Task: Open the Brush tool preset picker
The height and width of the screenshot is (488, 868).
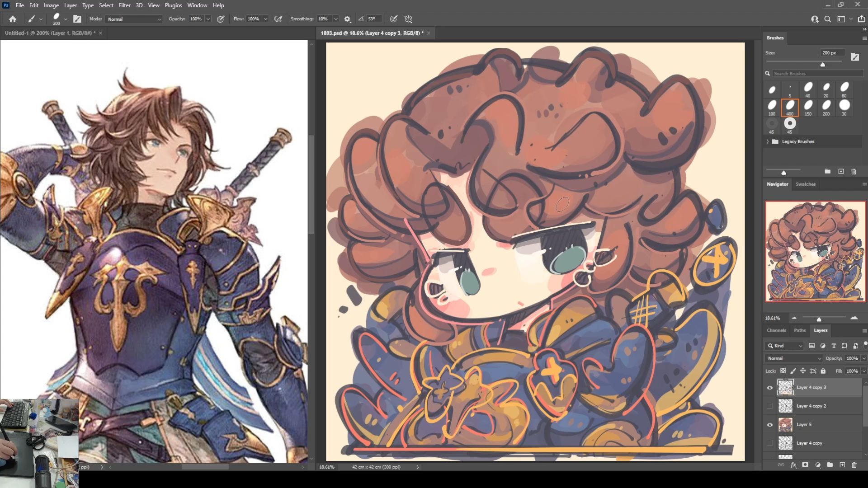Action: (34, 19)
